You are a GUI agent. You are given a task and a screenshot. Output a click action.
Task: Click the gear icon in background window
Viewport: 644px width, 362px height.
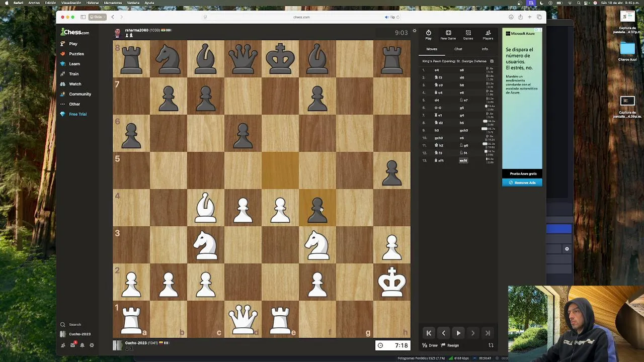567,249
